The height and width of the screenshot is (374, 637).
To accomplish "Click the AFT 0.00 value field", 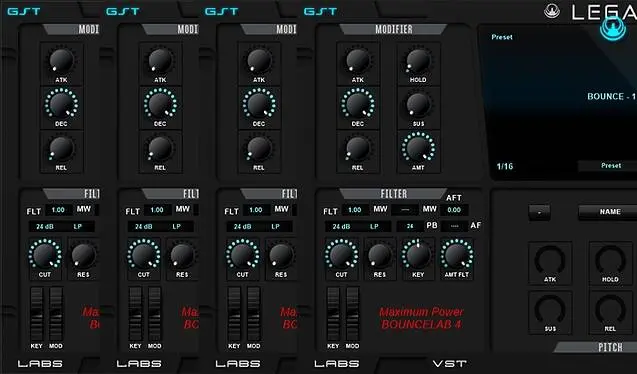I will pyautogui.click(x=454, y=210).
